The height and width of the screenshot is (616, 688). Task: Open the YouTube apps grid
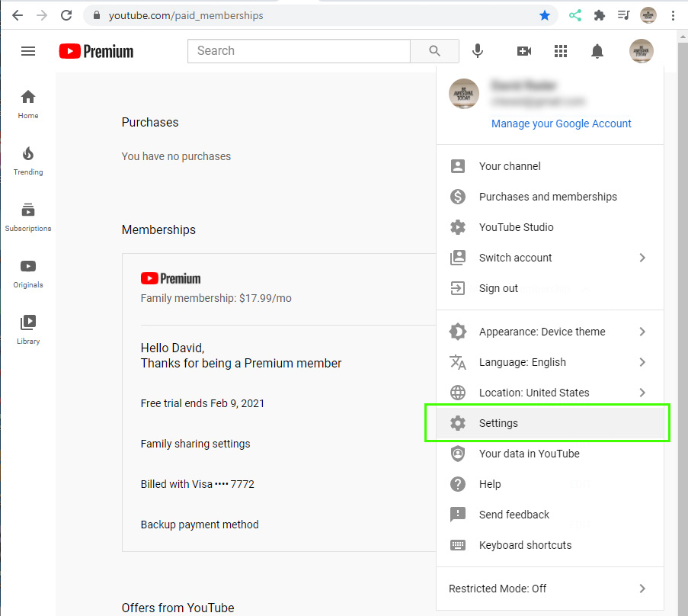click(x=560, y=51)
